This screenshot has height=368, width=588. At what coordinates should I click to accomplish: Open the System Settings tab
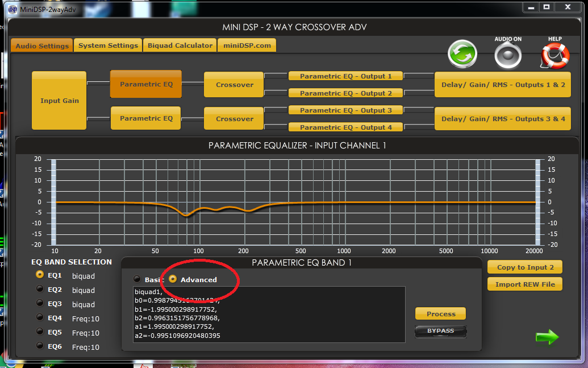click(108, 45)
